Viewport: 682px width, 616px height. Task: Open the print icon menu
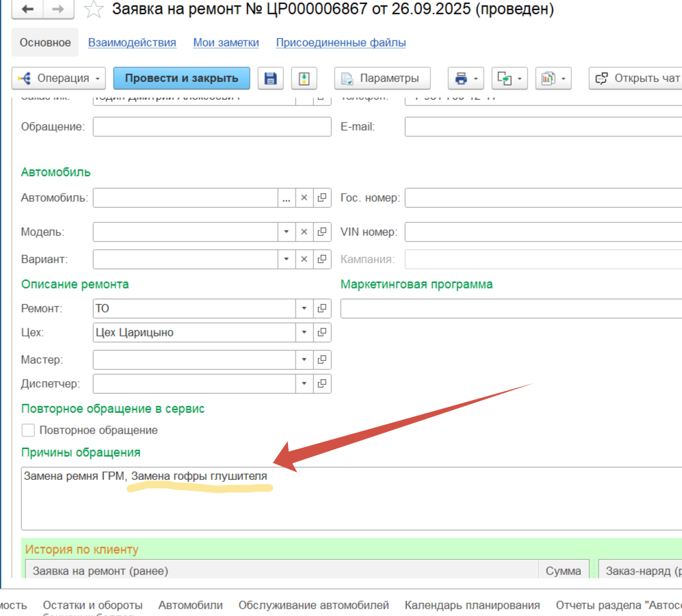[466, 78]
